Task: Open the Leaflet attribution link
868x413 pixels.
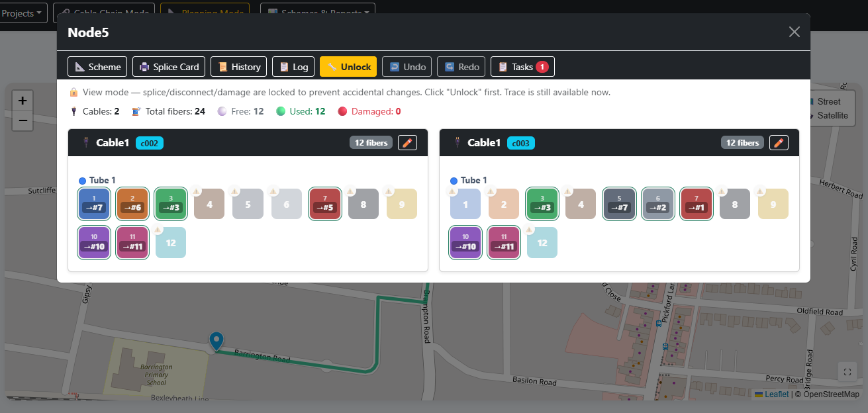Action: [772, 394]
